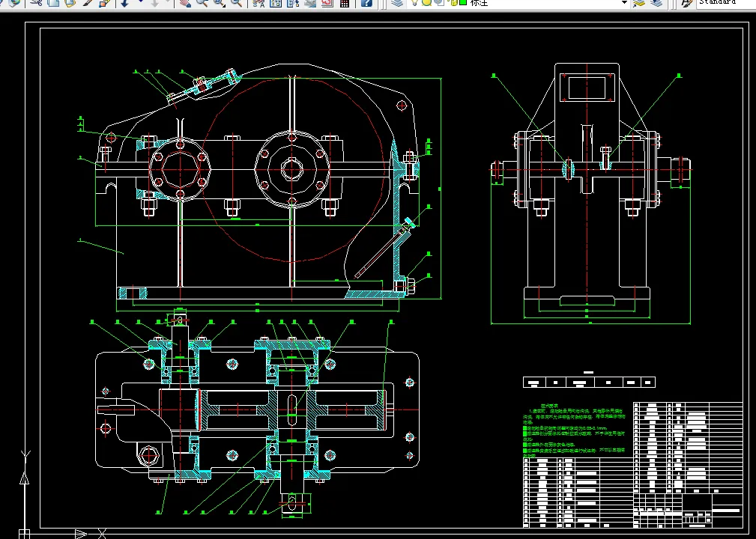756x539 pixels.
Task: Open the DesignCenter icon
Action: [x=275, y=3]
